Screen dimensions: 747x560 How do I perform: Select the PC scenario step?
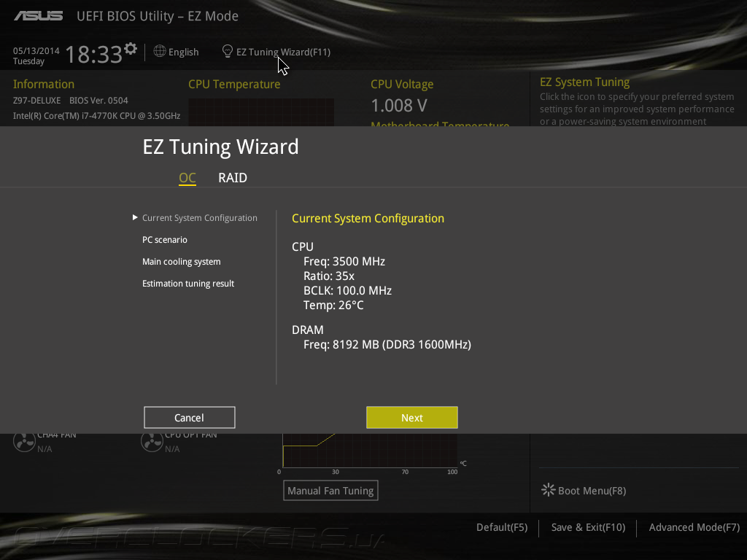tap(165, 239)
